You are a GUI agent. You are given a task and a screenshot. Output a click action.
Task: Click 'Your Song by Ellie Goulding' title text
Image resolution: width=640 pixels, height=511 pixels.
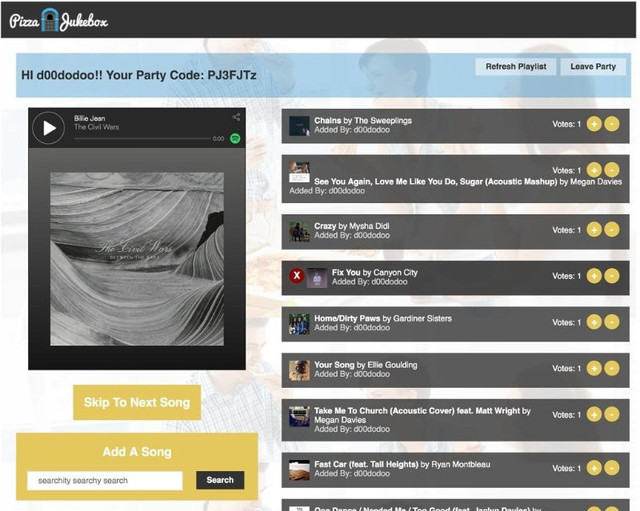coord(366,365)
